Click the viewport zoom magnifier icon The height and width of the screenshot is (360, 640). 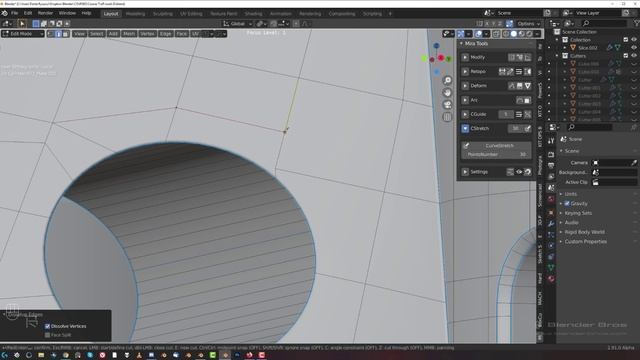(447, 80)
